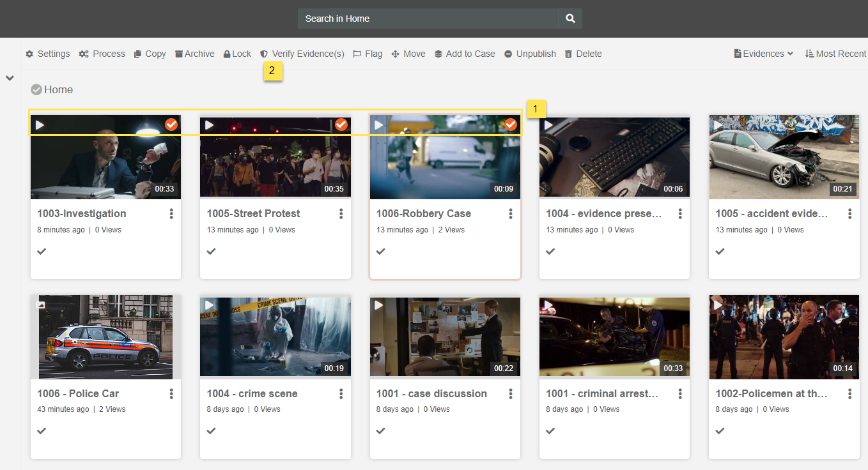Click the search magnifier button
868x470 pixels.
click(570, 19)
